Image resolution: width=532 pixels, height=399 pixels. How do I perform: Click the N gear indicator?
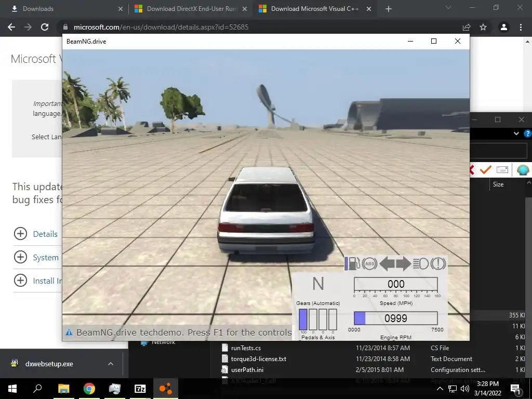click(318, 284)
